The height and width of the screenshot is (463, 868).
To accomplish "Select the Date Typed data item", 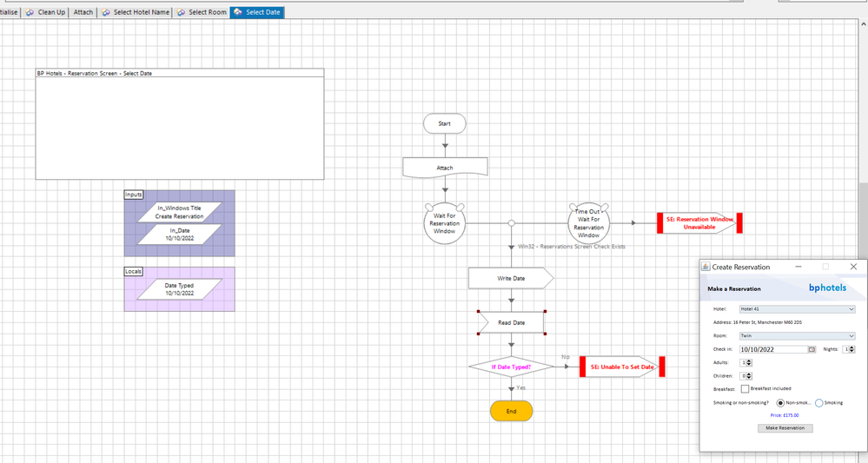I will 179,289.
